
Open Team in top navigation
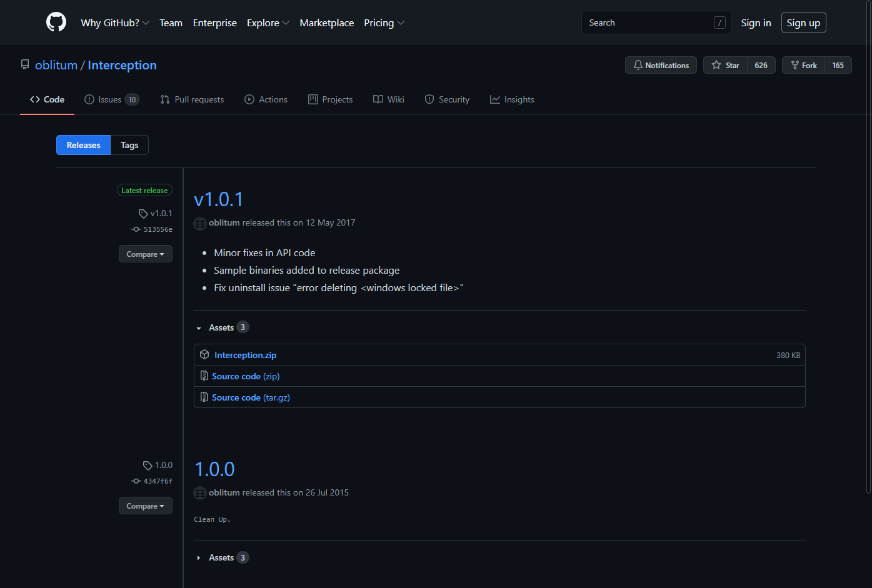171,22
